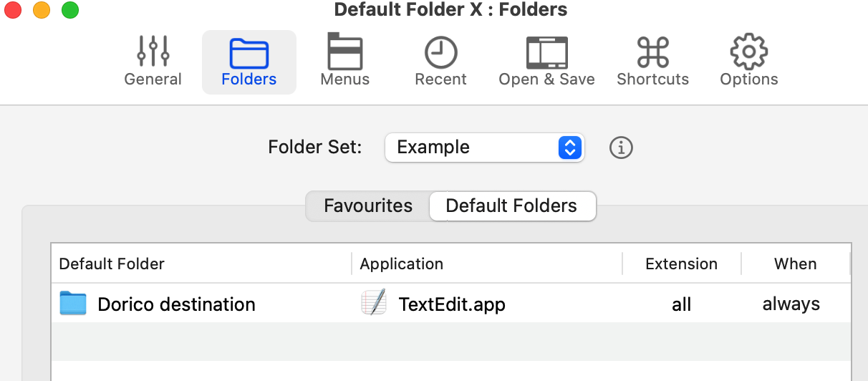Switch to the Favourites tab
Image resolution: width=868 pixels, height=381 pixels.
(368, 206)
